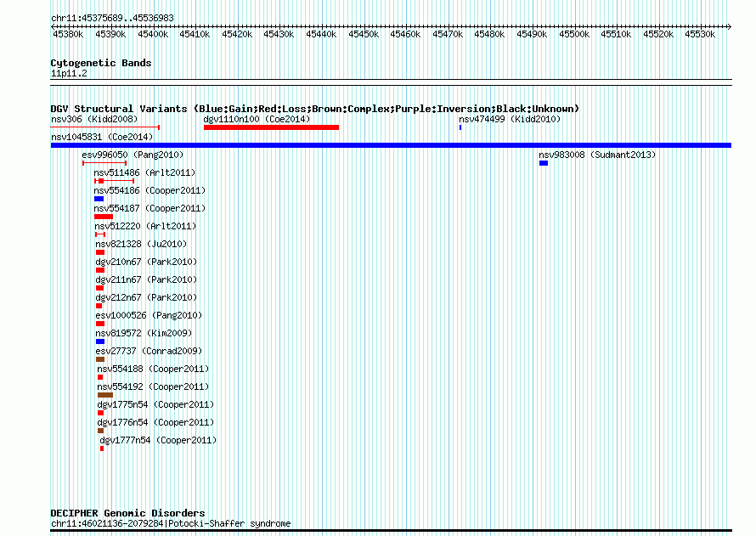Select the nsv1045831 (Coe2014) label
Screen dimensions: 756x536
(102, 137)
